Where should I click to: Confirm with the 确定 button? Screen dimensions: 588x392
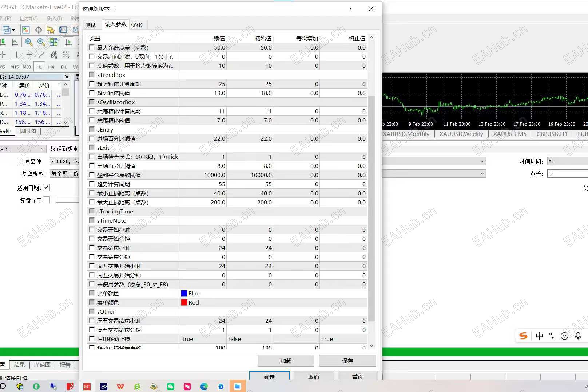(x=269, y=376)
